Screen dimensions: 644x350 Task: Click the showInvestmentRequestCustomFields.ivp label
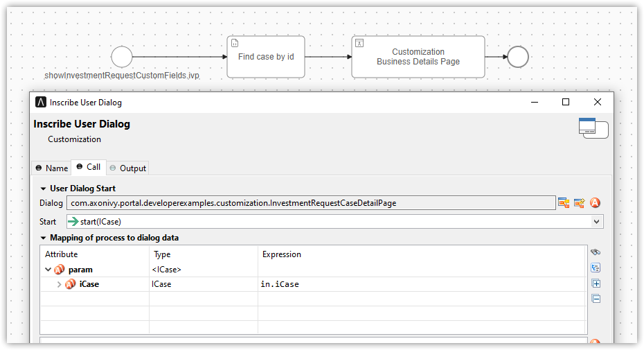[122, 76]
